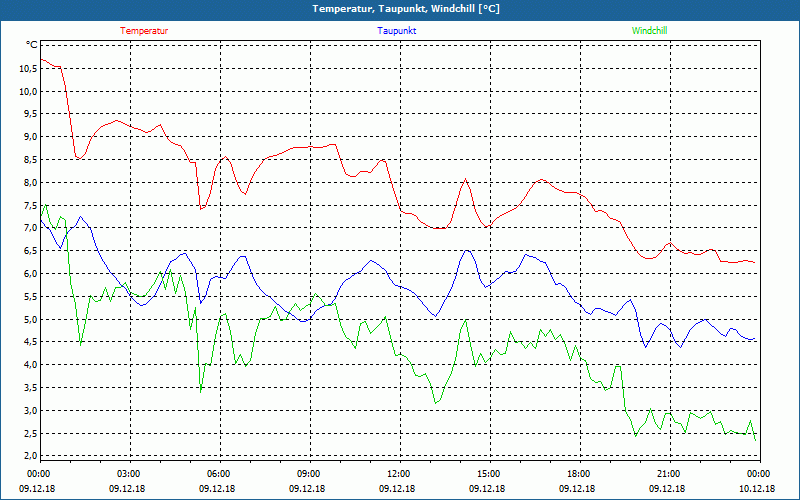Viewport: 800px width, 500px height.
Task: Click the 3,0 Y-axis value
Action: 30,410
